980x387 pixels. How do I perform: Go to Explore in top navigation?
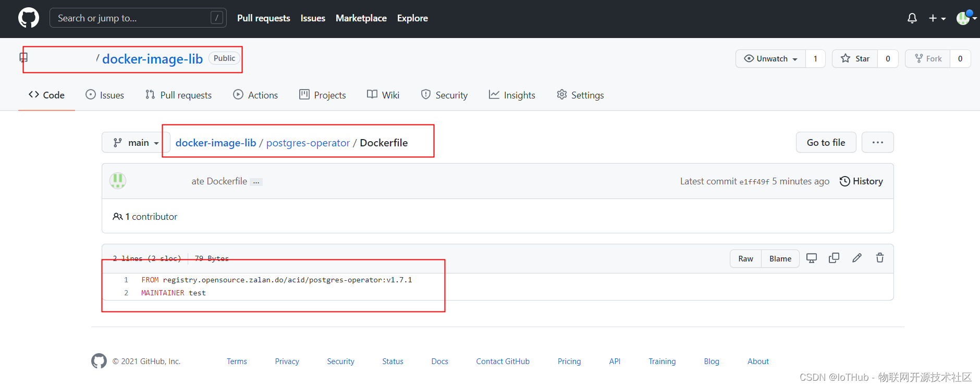(412, 18)
